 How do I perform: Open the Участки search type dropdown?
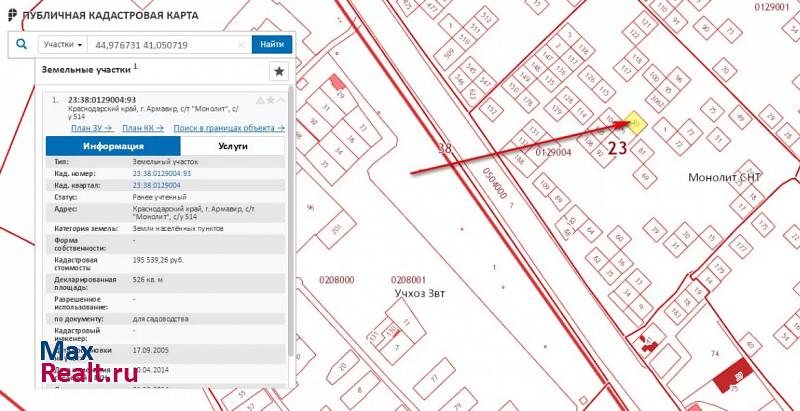pyautogui.click(x=62, y=45)
